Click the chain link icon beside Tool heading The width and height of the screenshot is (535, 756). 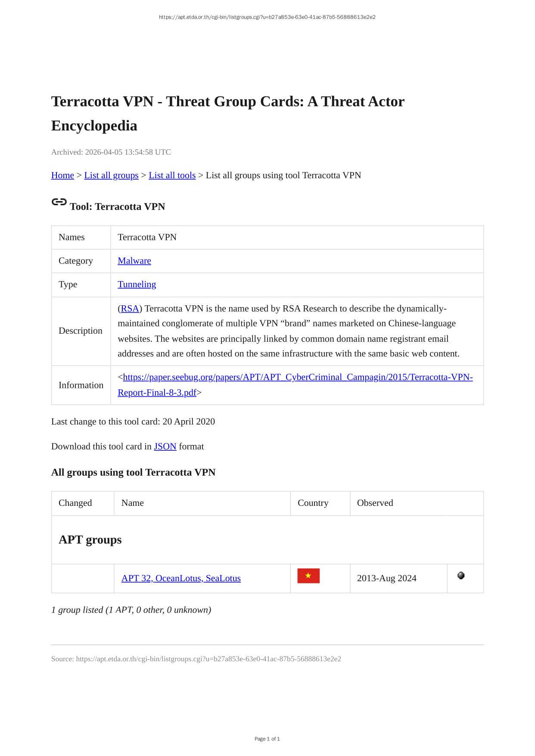point(59,202)
